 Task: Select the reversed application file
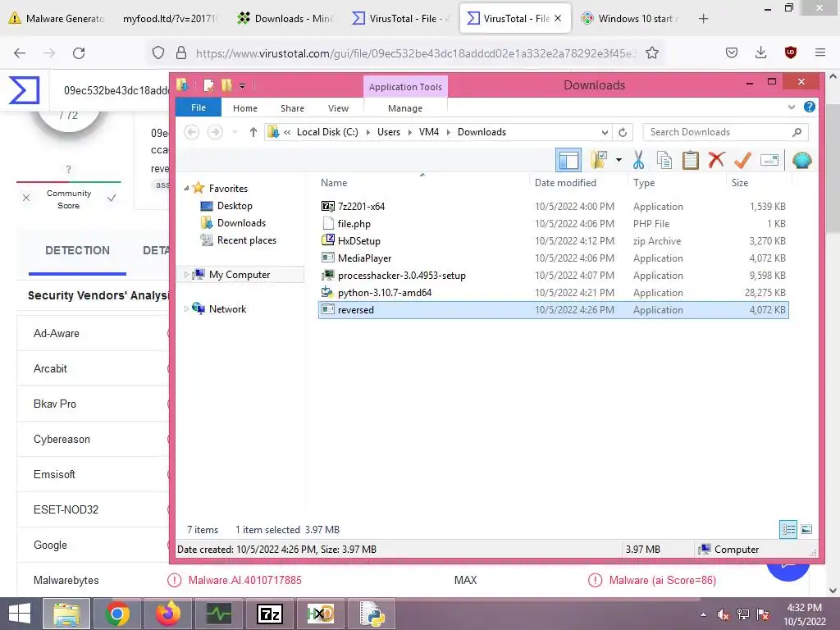tap(554, 309)
